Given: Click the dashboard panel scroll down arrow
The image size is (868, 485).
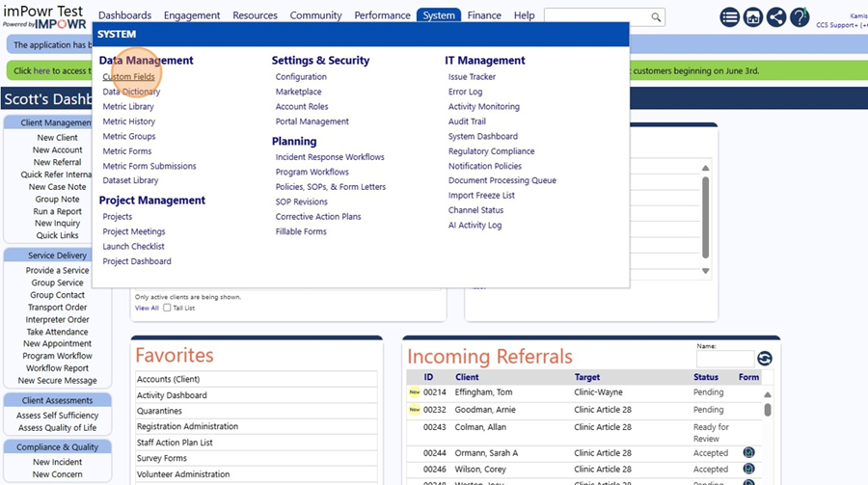Looking at the screenshot, I should pos(705,271).
